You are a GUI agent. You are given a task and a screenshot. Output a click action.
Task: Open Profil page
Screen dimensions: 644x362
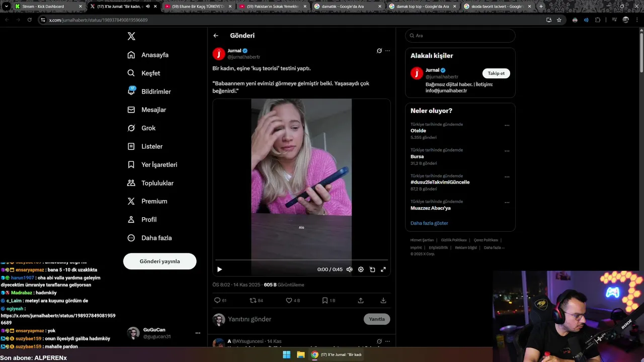tap(142, 219)
